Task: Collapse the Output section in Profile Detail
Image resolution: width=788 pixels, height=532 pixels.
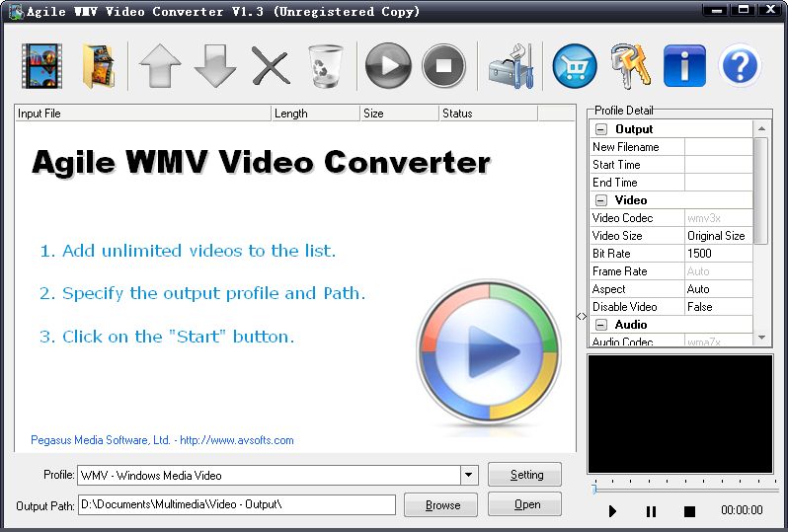Action: point(601,129)
